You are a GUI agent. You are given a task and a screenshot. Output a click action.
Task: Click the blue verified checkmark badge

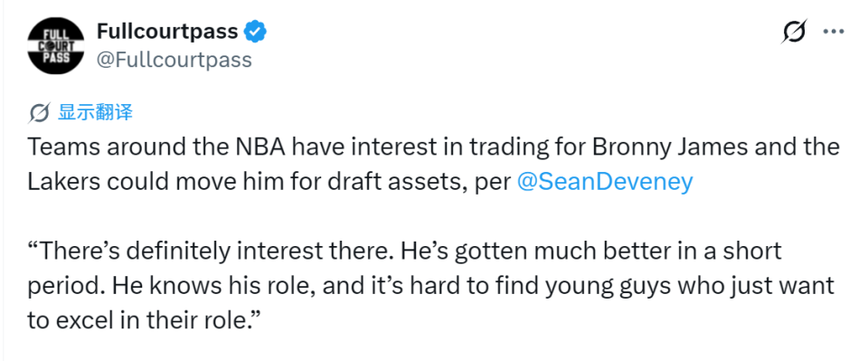[256, 32]
